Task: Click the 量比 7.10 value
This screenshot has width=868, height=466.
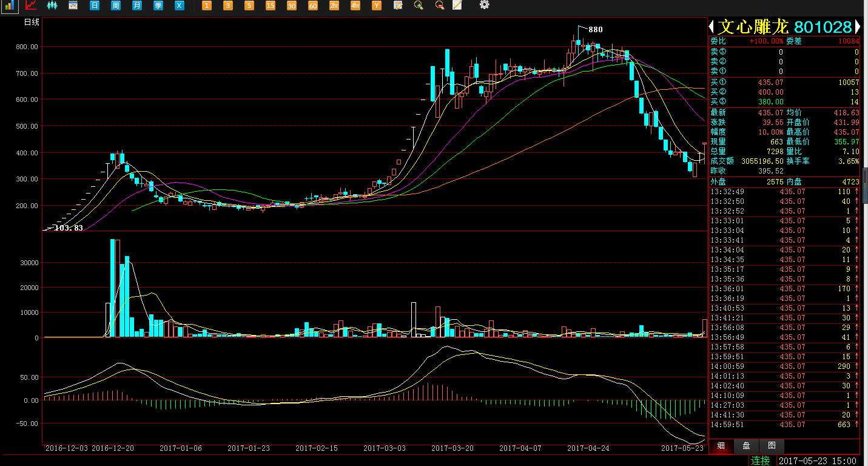Action: [851, 151]
